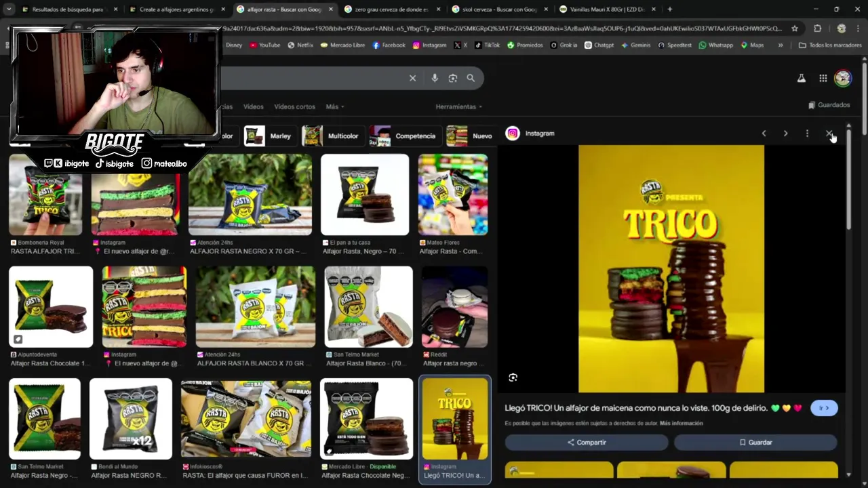Switch to the Videos cortos tab

point(294,106)
